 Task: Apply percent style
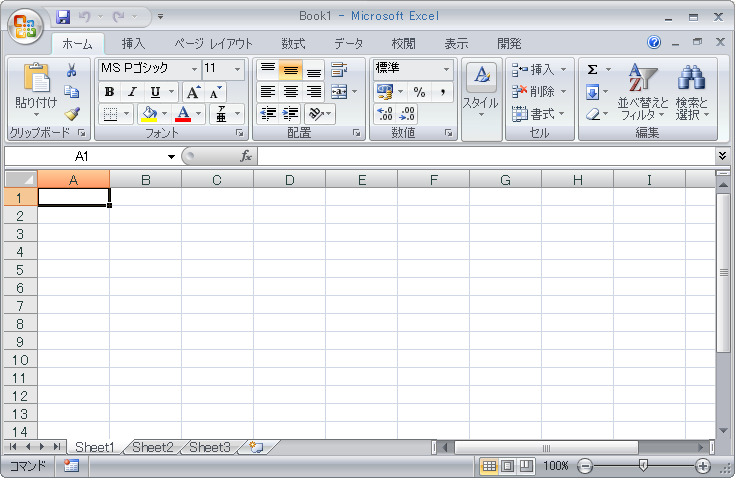(420, 92)
